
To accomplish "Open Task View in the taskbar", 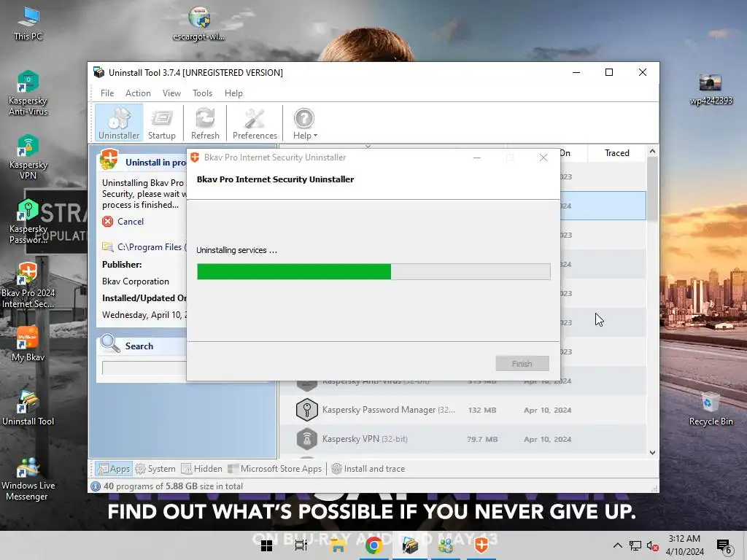I will (x=301, y=545).
